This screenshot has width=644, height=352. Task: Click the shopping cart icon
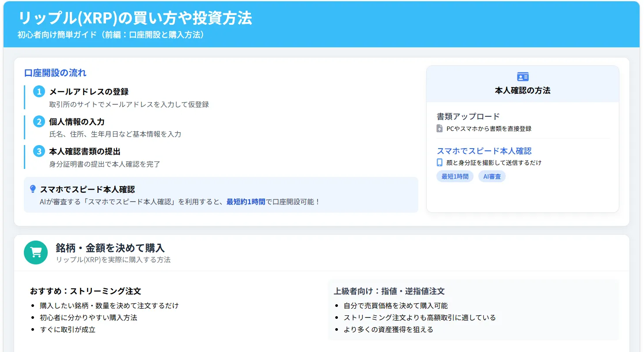click(x=35, y=252)
